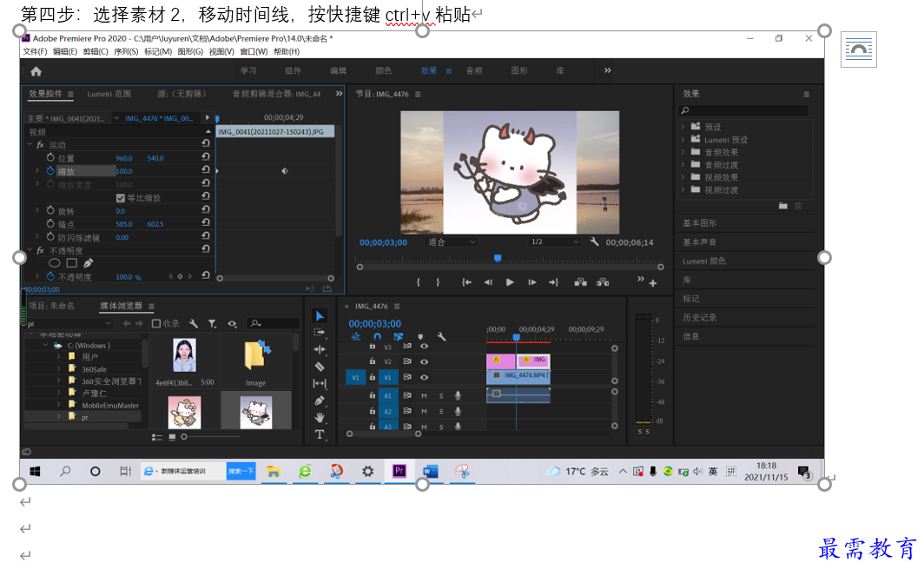The image size is (924, 576).
Task: Click the timeline playhead at 00;00;03;00
Action: (x=516, y=337)
